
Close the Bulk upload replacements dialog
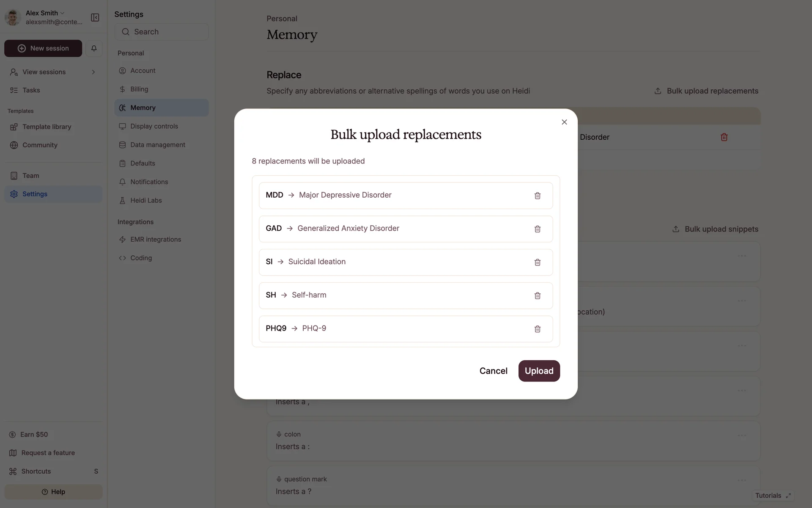click(564, 122)
